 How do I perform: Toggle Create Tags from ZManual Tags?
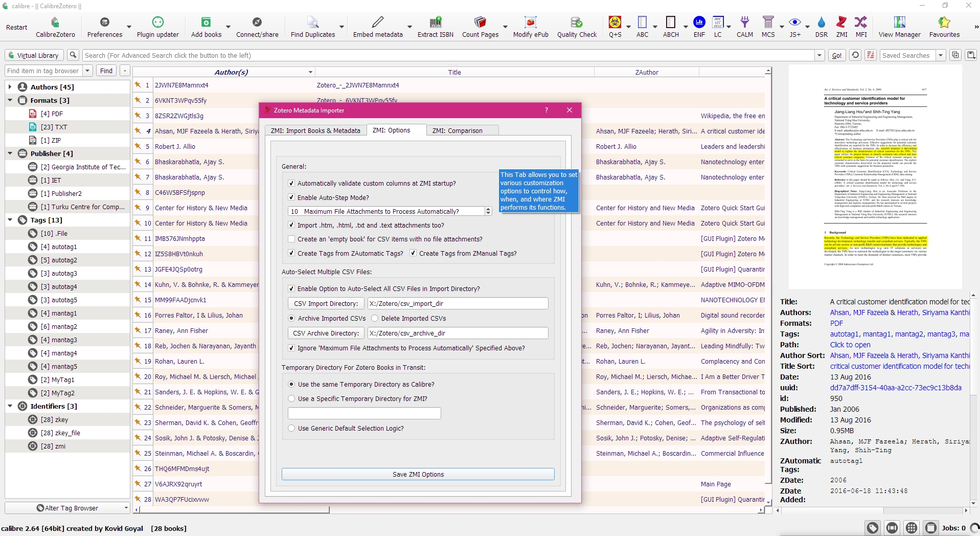(413, 253)
